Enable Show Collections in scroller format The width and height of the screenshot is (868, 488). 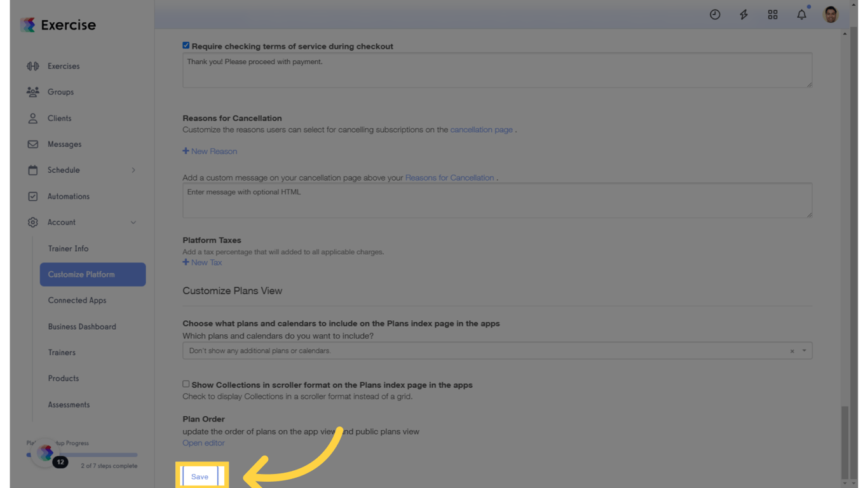pyautogui.click(x=186, y=384)
